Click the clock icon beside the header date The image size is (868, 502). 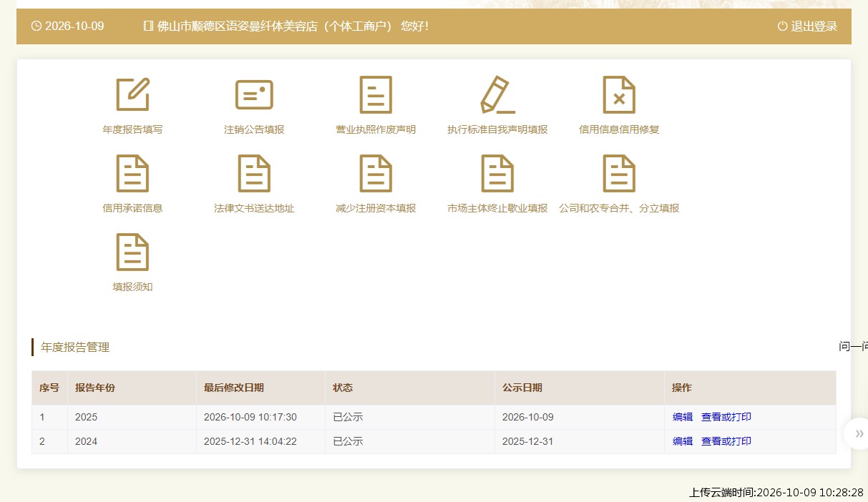click(x=36, y=26)
